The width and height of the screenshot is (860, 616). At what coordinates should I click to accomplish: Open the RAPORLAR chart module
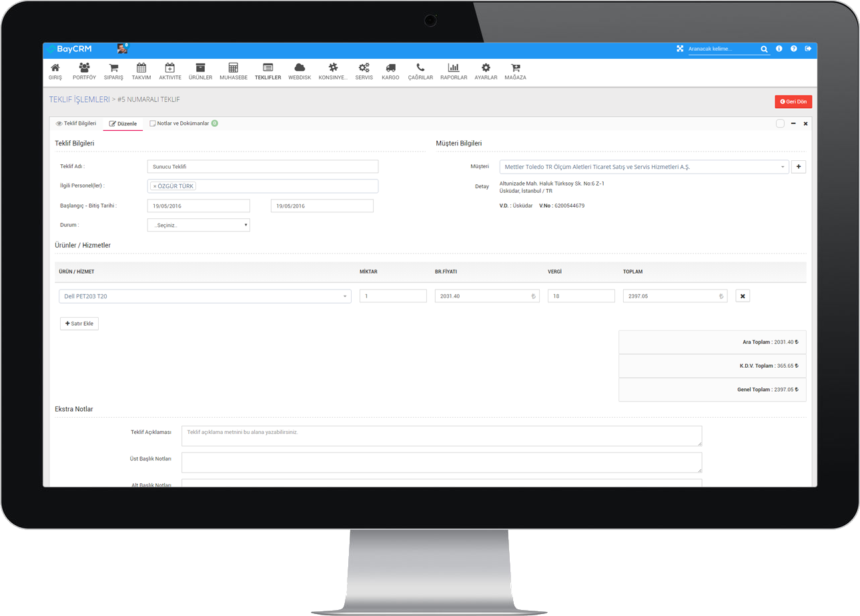point(454,71)
